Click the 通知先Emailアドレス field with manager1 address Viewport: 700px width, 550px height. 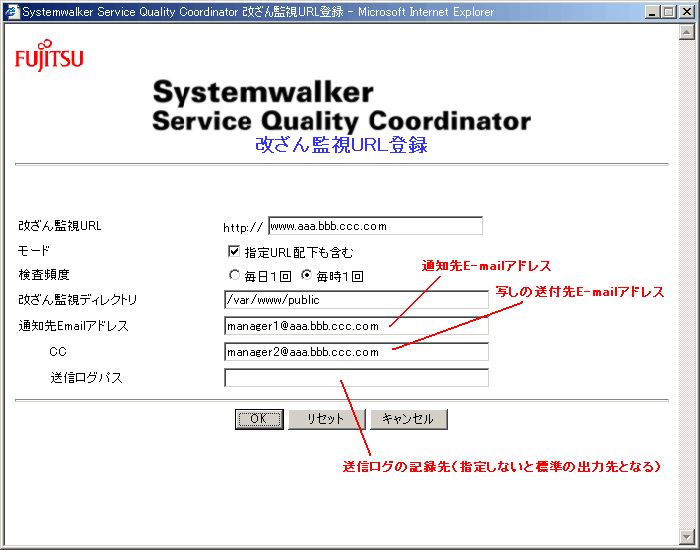point(356,325)
